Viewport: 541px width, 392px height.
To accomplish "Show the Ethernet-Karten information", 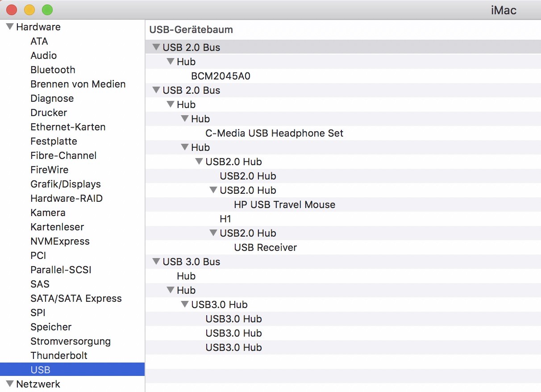I will (68, 127).
